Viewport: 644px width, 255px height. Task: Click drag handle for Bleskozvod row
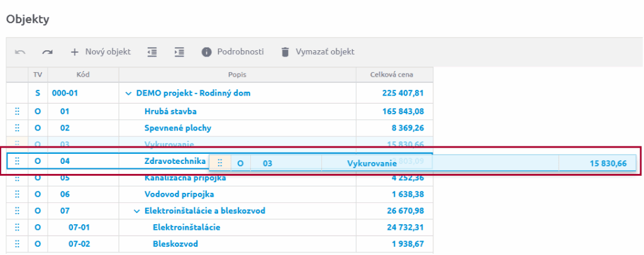17,244
